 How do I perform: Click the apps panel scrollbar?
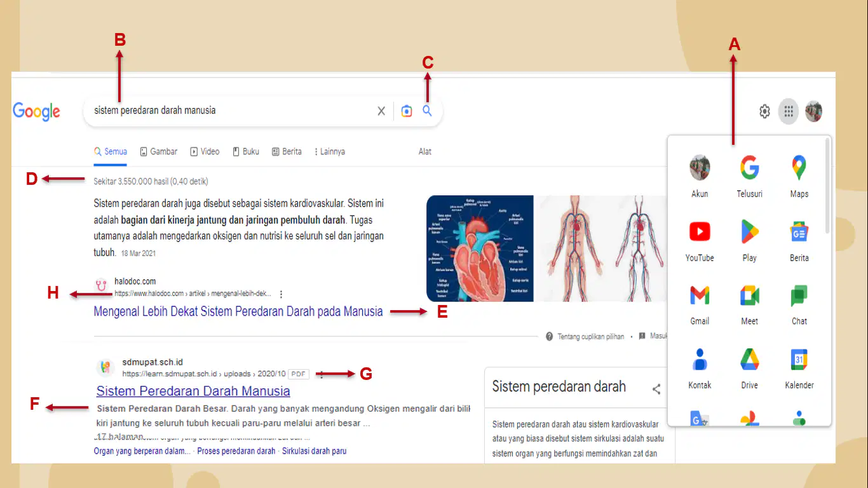(827, 186)
